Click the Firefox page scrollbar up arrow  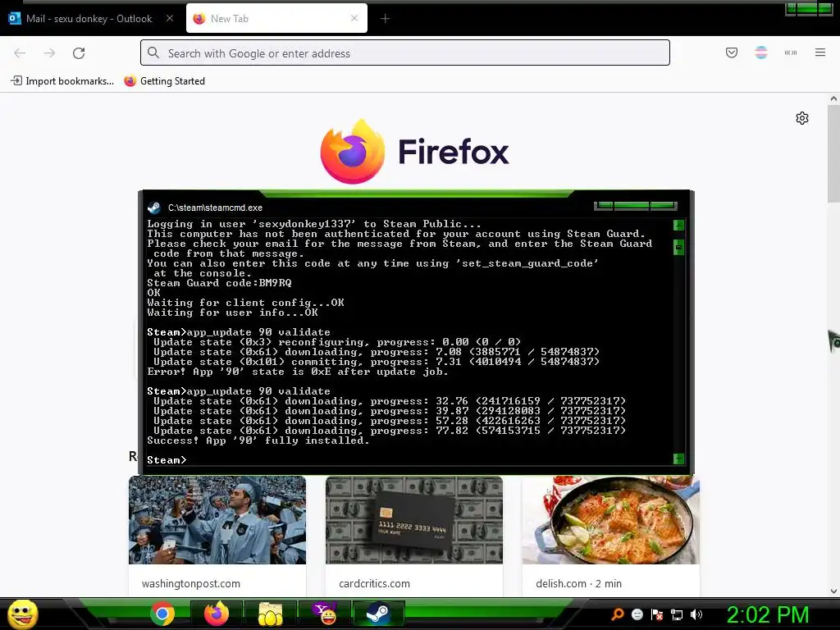point(833,98)
